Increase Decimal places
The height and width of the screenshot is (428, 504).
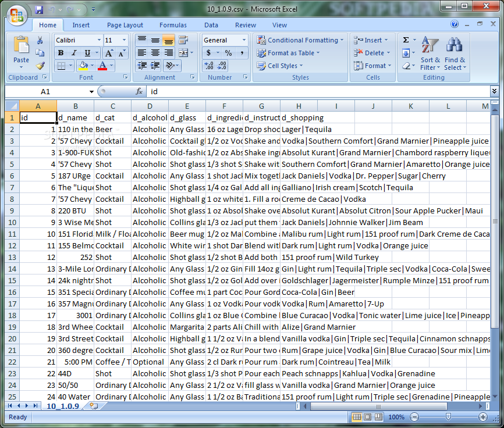click(x=209, y=66)
